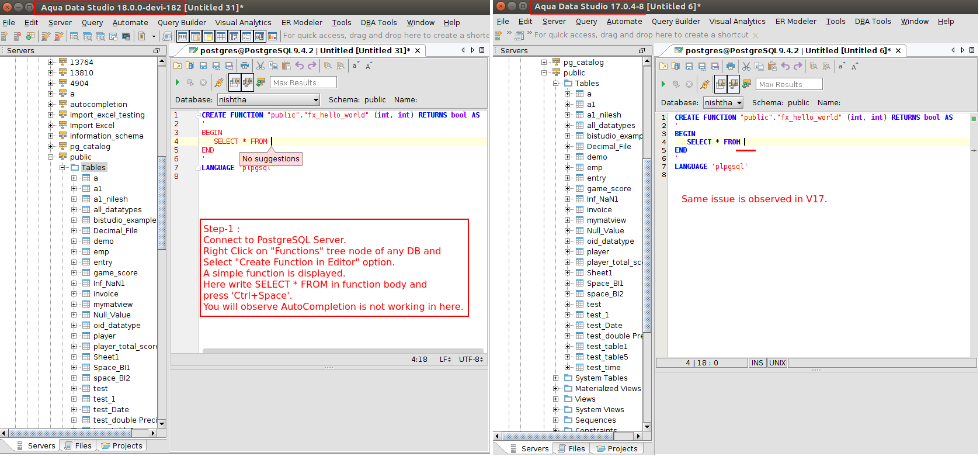
Task: Click the horizontal scrollbar under Untitled 31 editor
Action: click(x=342, y=351)
